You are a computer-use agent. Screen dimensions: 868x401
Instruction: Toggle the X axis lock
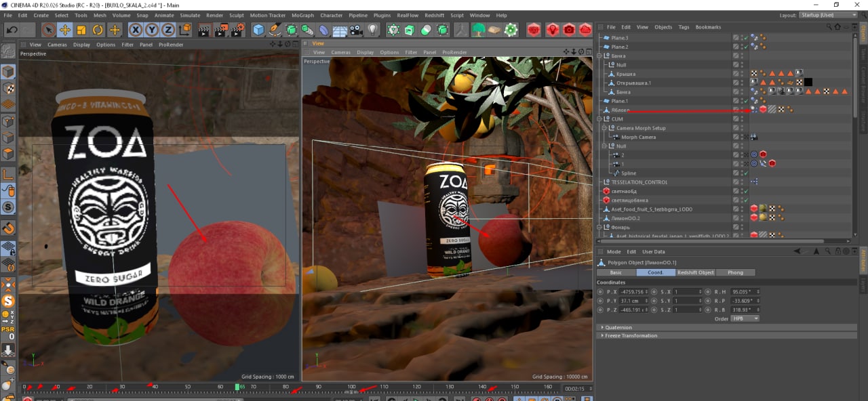pos(135,30)
